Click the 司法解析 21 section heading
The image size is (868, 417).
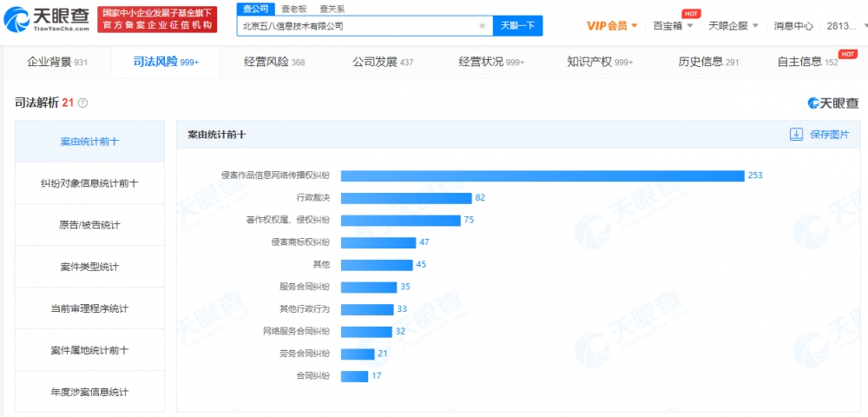pos(44,103)
